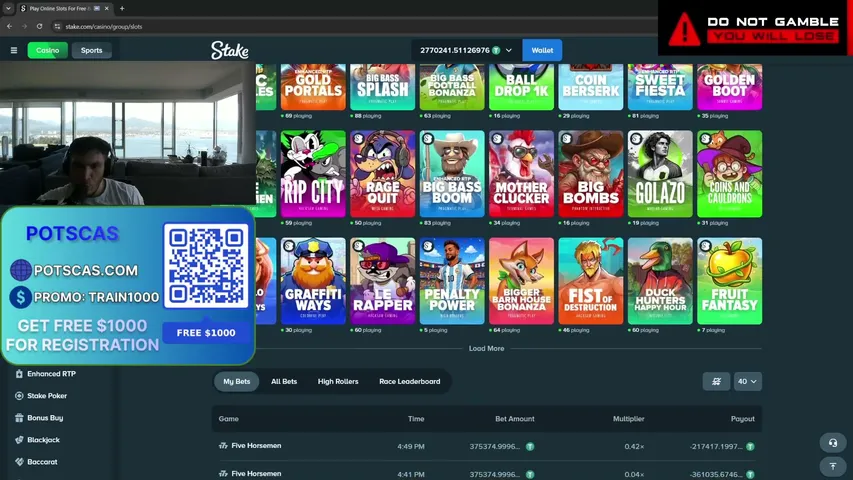Load more slot games

tap(486, 348)
